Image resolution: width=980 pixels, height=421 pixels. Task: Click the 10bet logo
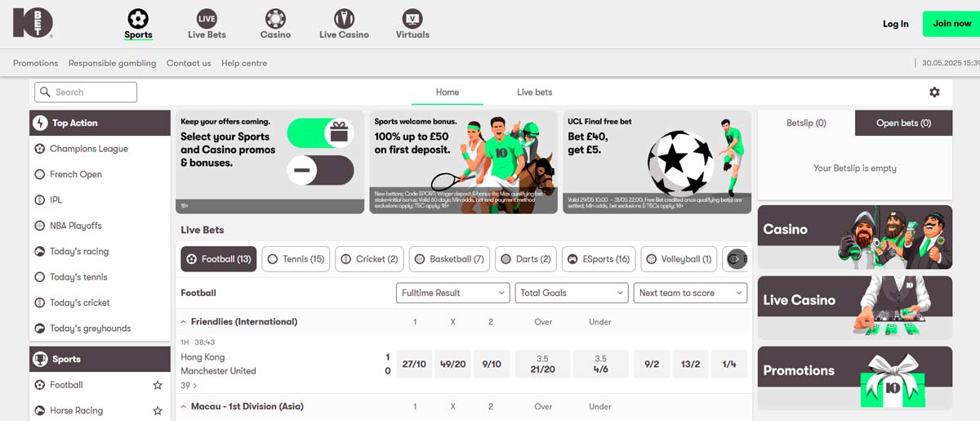tap(33, 23)
